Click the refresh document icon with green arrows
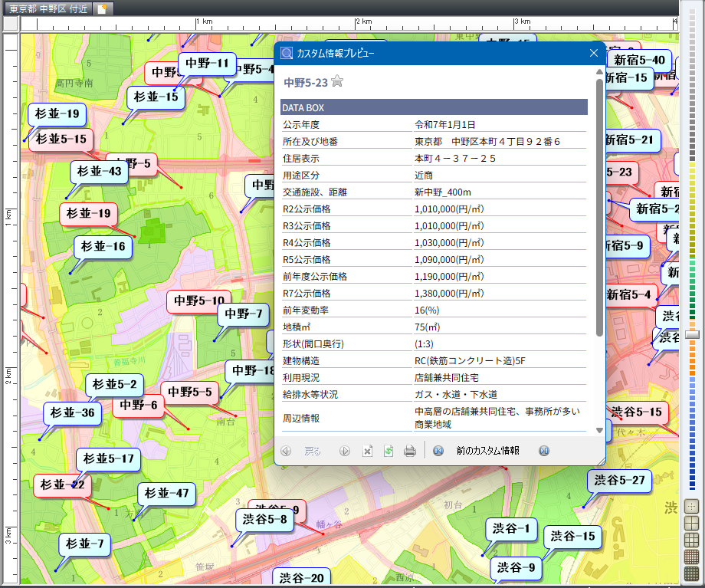 pyautogui.click(x=389, y=451)
